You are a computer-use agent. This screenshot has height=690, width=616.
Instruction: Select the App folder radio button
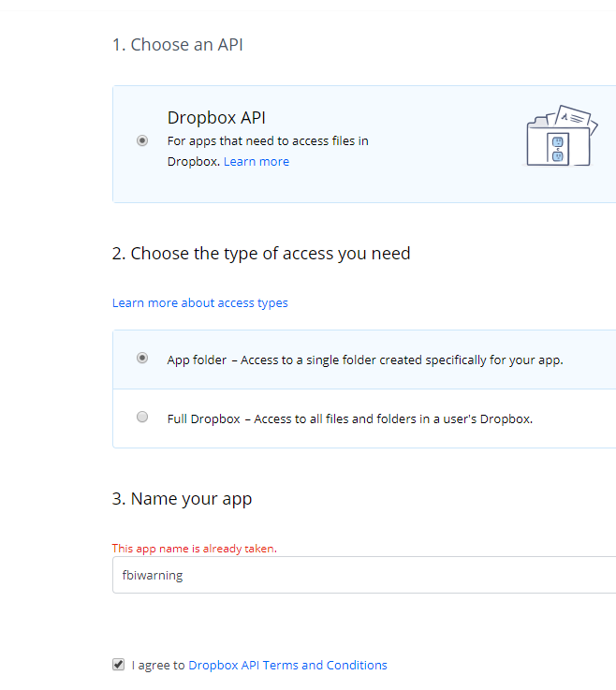(142, 358)
